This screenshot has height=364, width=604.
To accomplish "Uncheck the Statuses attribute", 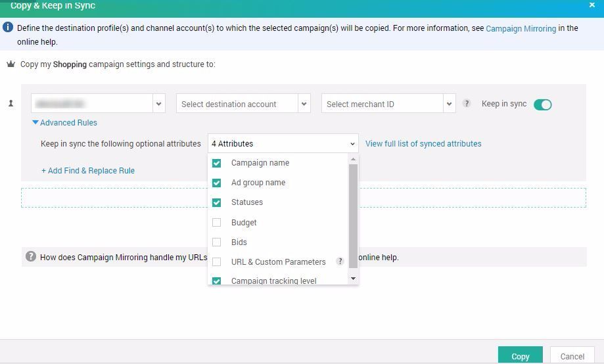I will [216, 202].
